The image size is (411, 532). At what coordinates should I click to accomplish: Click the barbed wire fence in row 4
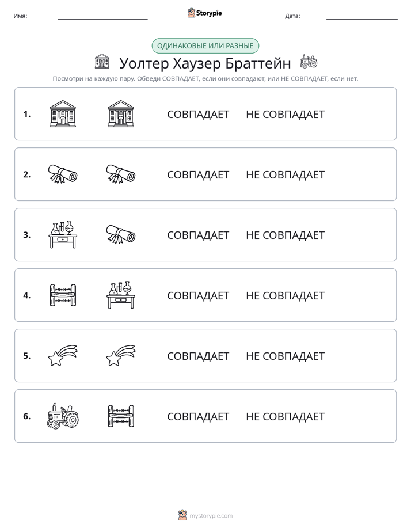63,295
